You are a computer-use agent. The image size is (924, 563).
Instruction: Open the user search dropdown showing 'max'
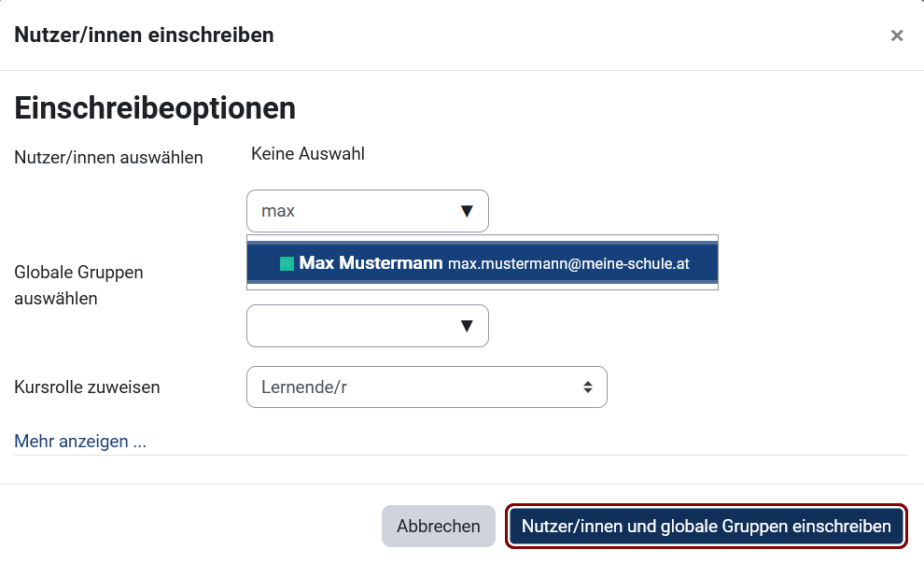[x=367, y=211]
